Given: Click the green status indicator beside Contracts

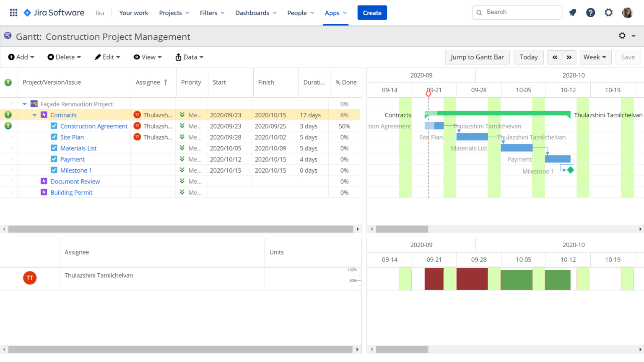Looking at the screenshot, I should coord(8,115).
